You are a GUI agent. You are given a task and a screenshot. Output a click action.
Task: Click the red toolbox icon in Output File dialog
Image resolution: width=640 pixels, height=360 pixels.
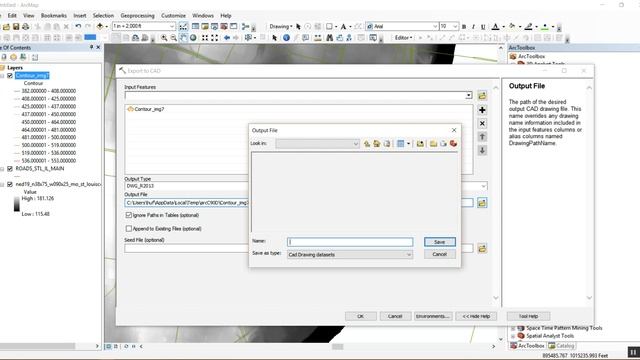click(x=453, y=144)
